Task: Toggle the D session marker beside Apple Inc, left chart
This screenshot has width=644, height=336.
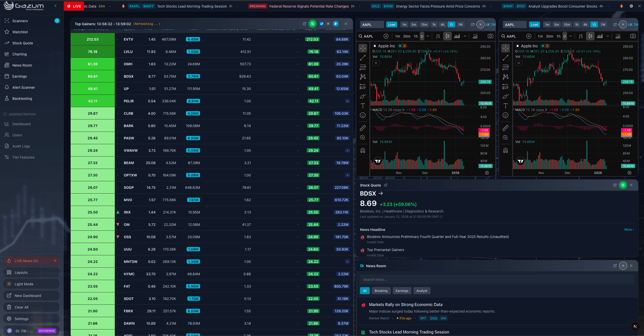Action: tap(404, 46)
